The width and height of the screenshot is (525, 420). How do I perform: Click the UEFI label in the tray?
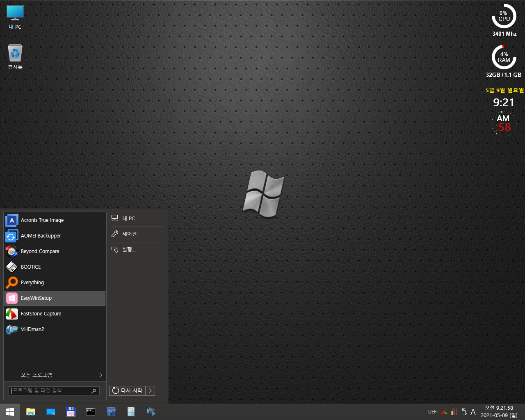[433, 412]
